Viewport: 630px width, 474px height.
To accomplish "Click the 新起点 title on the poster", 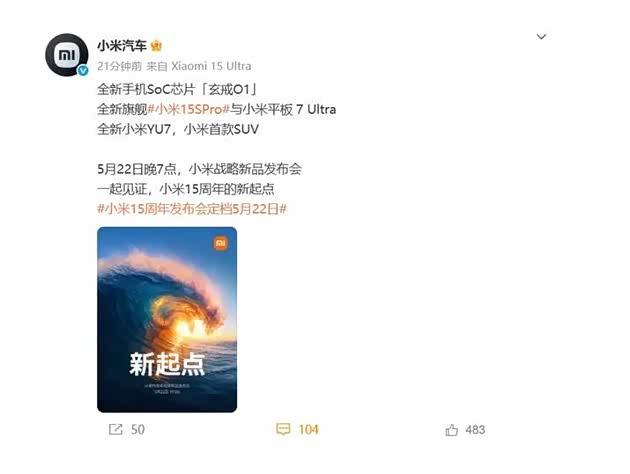I will [167, 364].
